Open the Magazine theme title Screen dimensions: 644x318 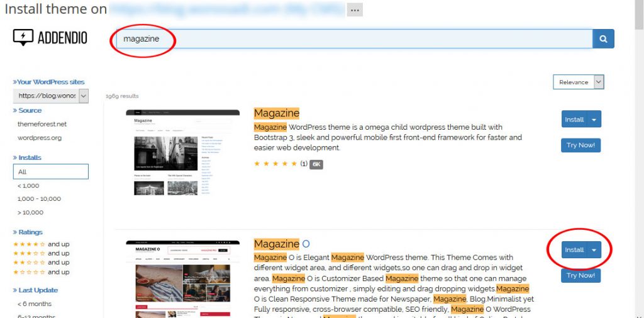tap(277, 113)
